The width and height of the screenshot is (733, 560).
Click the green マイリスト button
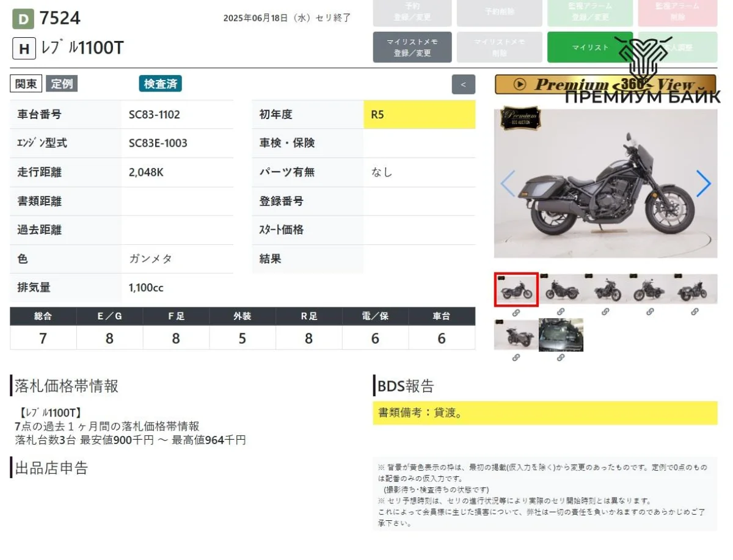[x=589, y=47]
